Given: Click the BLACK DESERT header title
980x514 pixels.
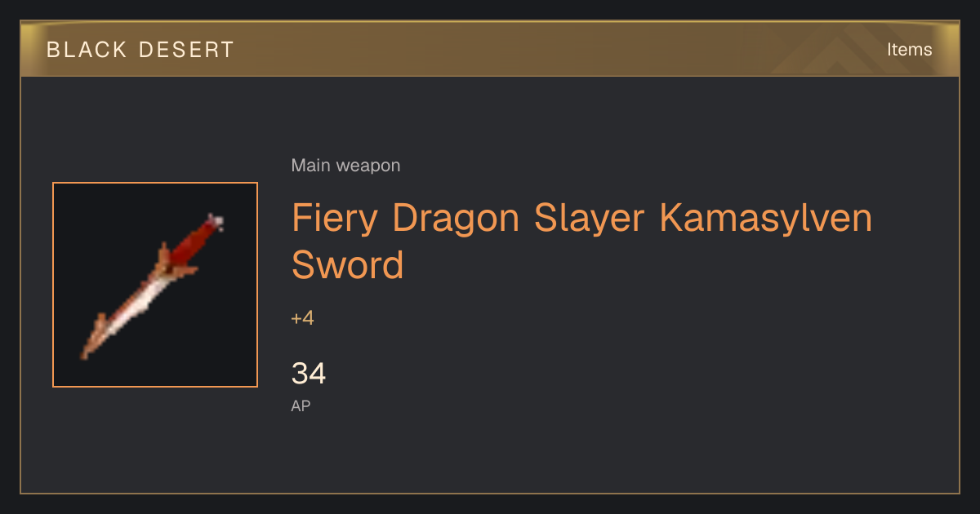Looking at the screenshot, I should point(140,50).
